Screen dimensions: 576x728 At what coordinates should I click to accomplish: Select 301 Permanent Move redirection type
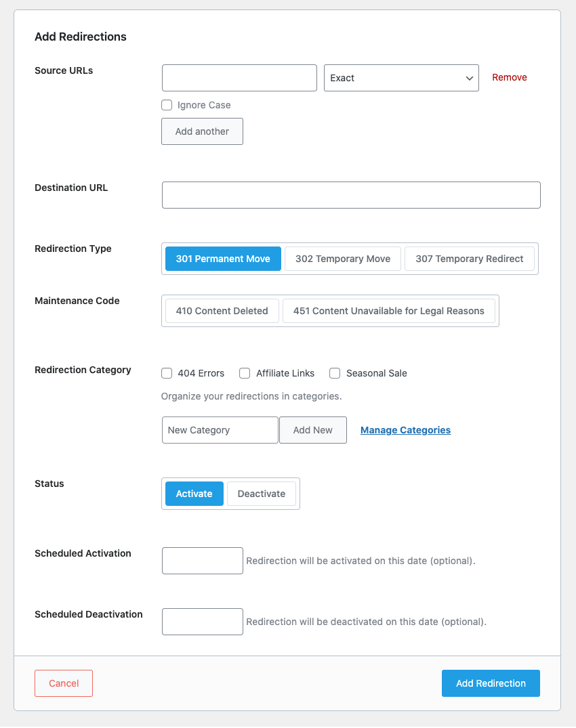(222, 259)
